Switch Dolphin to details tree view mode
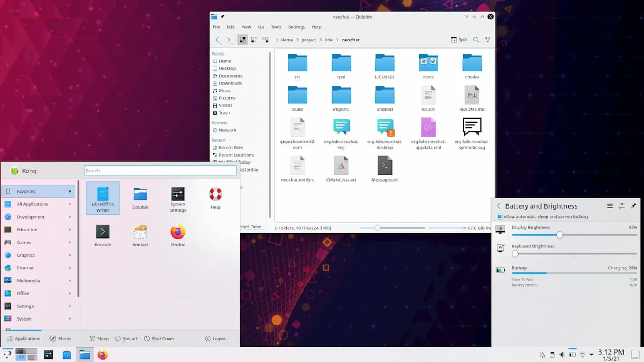Viewport: 644px width, 362px height. (x=266, y=40)
